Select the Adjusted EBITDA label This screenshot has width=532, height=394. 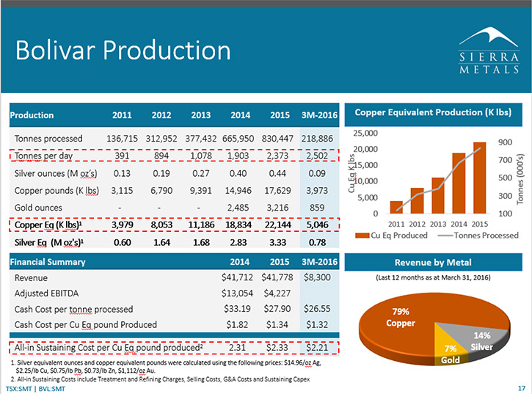[x=46, y=293]
